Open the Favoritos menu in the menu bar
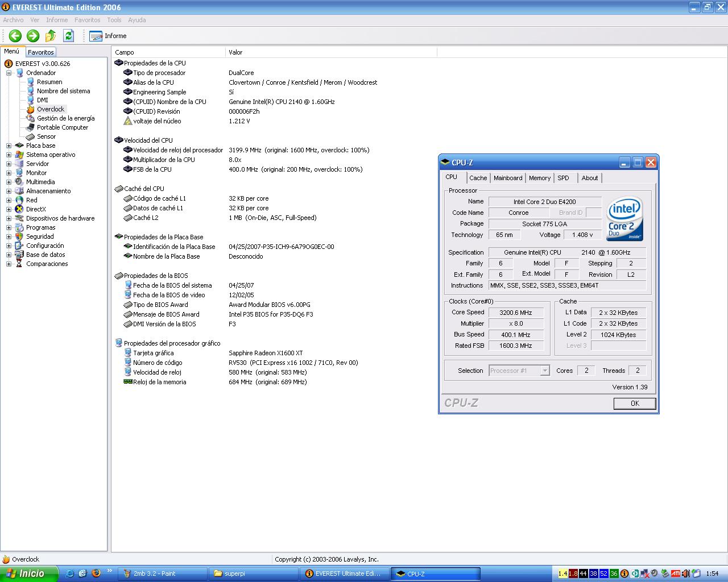 click(87, 20)
